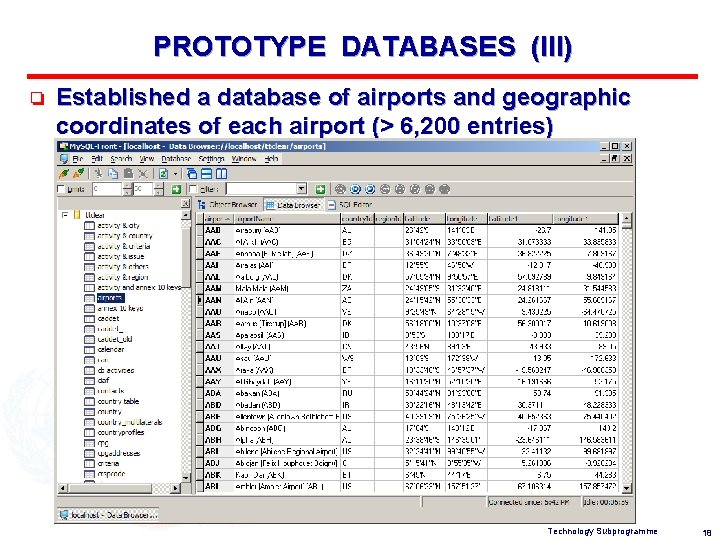Enable the Filter checkbox
720x540 pixels.
[193, 189]
